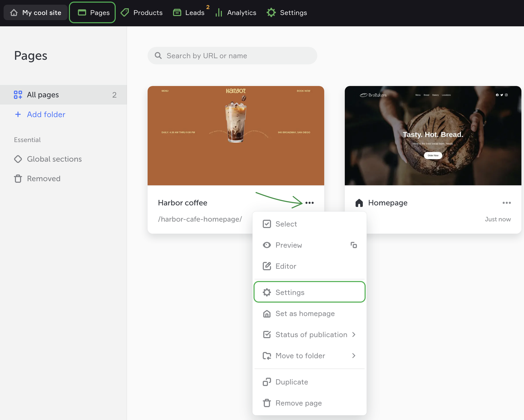Click the Global sections diamond icon
The height and width of the screenshot is (420, 524).
coord(18,159)
